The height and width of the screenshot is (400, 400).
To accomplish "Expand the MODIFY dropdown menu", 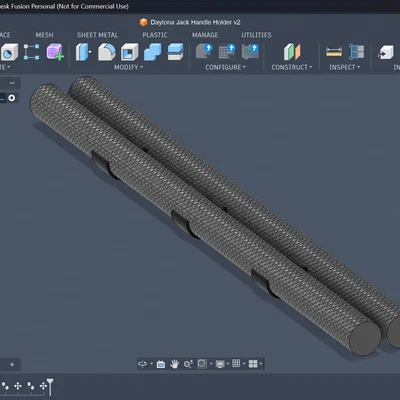I will tap(128, 67).
